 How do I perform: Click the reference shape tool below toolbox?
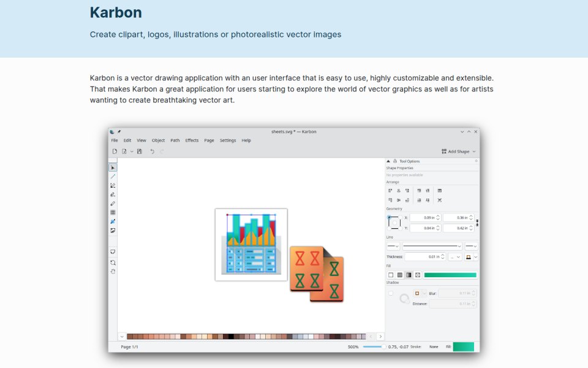point(113,251)
